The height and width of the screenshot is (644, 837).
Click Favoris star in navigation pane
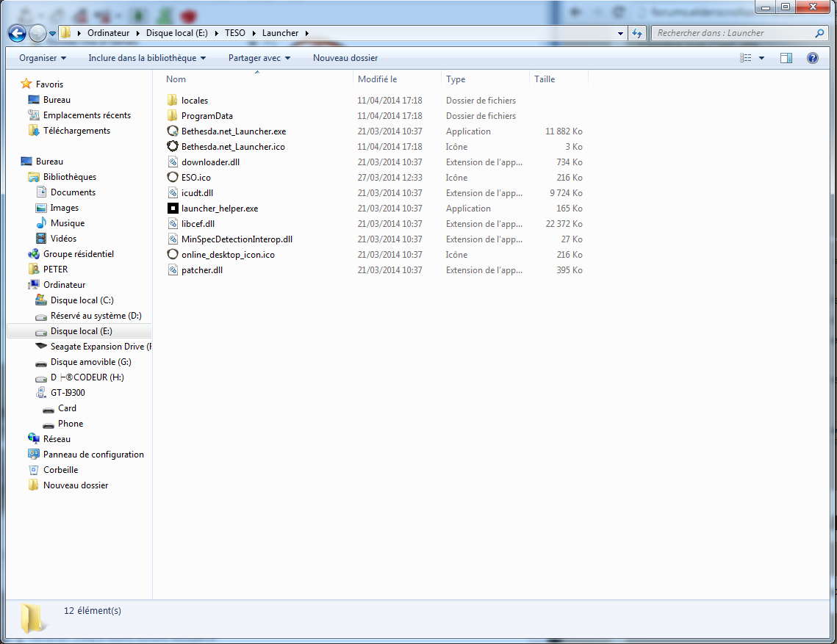tap(26, 84)
